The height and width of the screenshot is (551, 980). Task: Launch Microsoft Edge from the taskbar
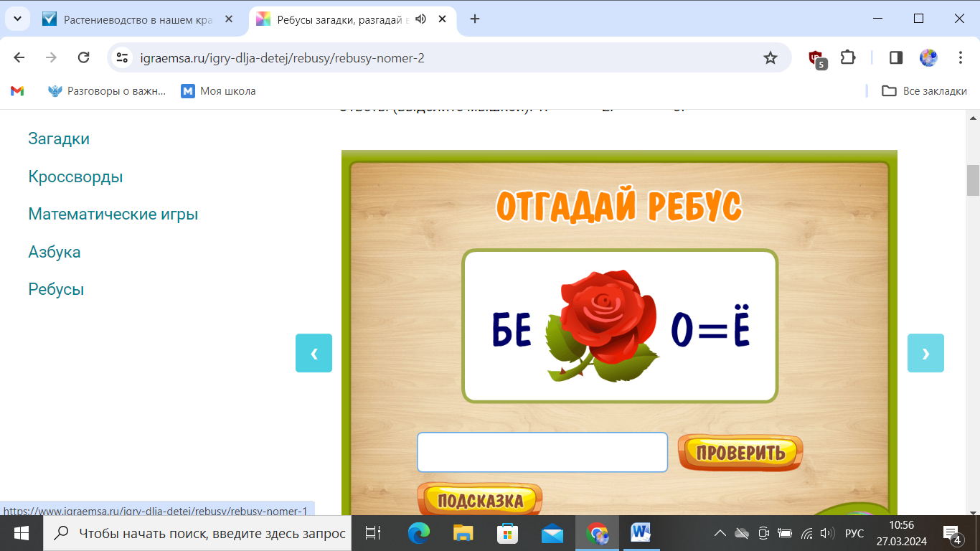click(418, 533)
